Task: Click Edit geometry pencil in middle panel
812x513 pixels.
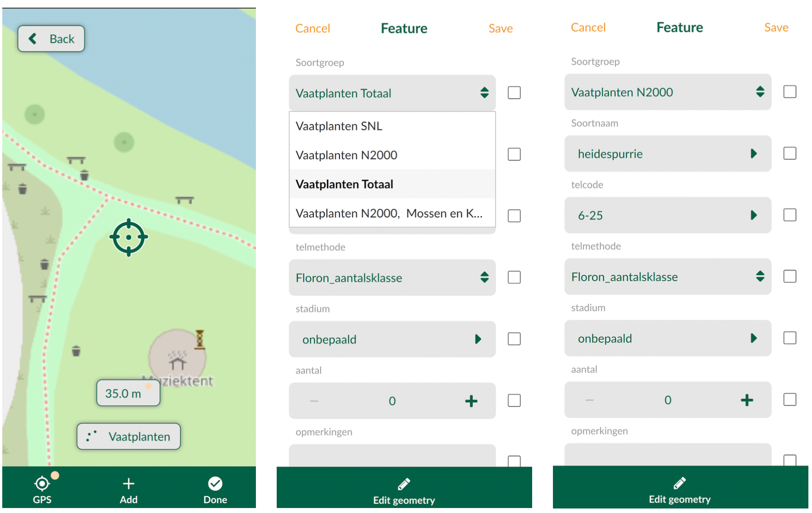Action: coord(404,484)
